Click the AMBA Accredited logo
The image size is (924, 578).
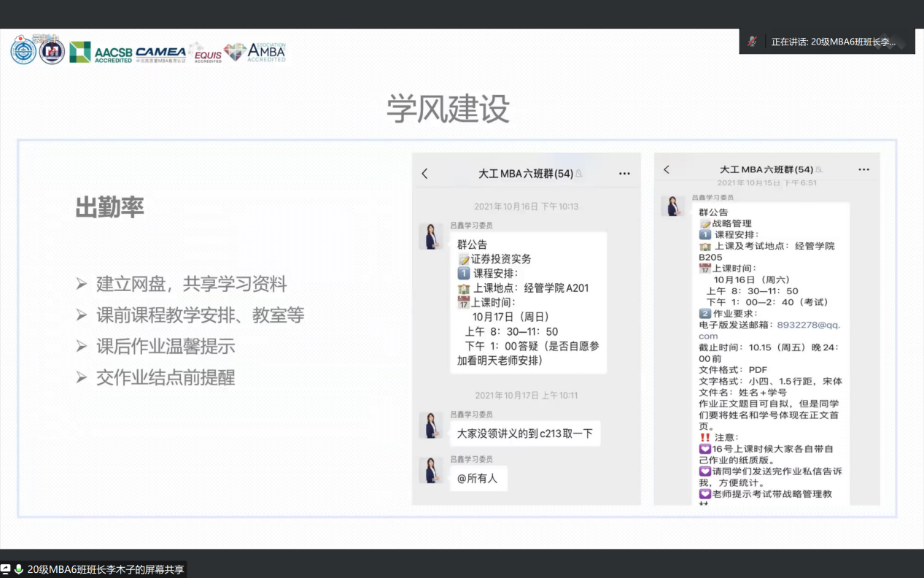coord(255,53)
